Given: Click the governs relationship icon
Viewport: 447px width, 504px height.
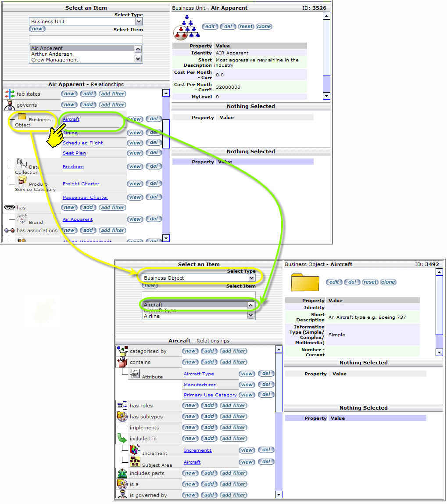Looking at the screenshot, I should click(x=9, y=105).
